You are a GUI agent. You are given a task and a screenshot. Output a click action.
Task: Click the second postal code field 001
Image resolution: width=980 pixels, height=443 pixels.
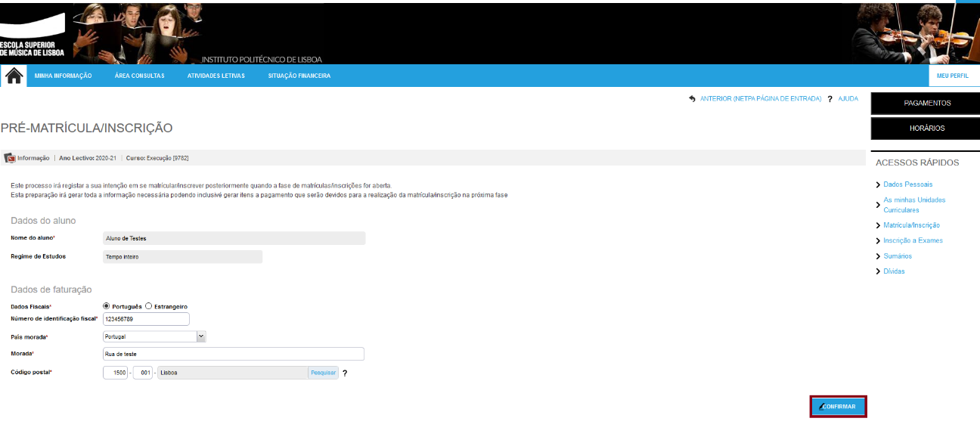tap(143, 373)
